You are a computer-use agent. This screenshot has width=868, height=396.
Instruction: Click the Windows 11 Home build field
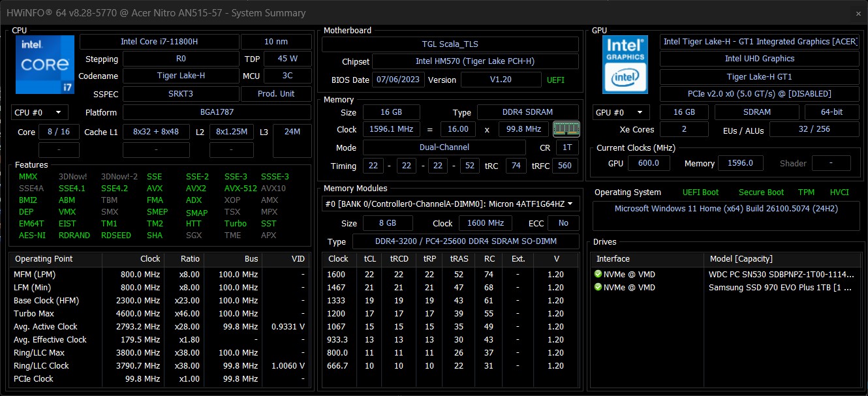(x=726, y=217)
